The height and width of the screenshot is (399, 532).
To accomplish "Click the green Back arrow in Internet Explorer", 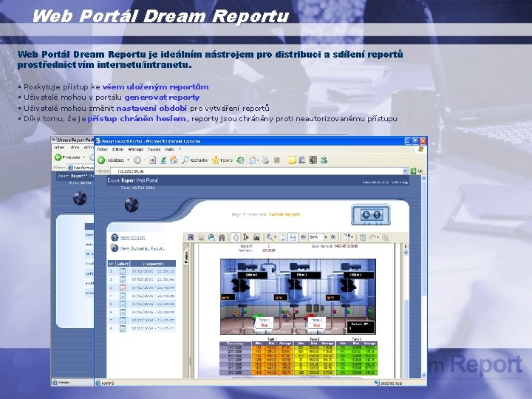I will tap(101, 160).
